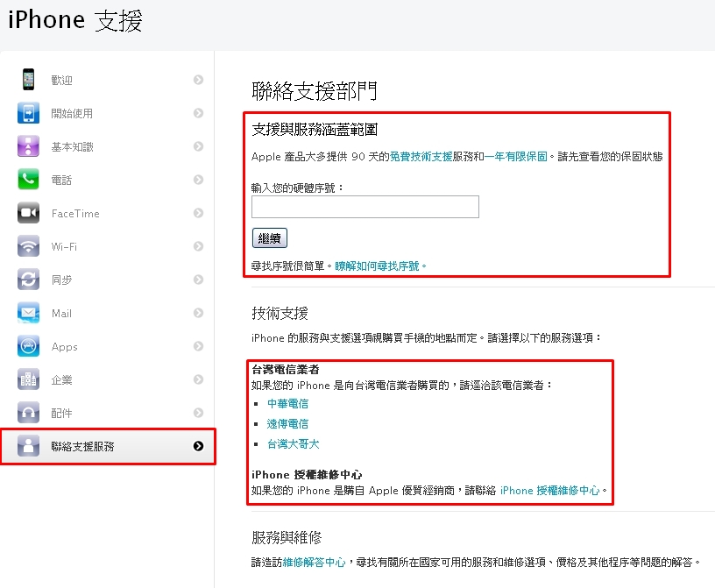715x588 pixels.
Task: Open the 開始使用 menu label
Action: click(x=72, y=114)
